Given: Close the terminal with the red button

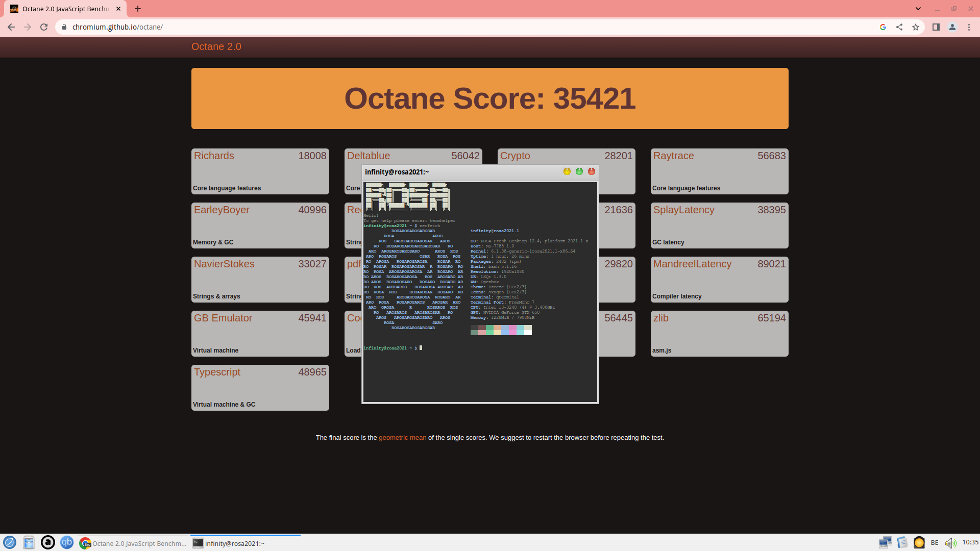Looking at the screenshot, I should click(591, 171).
